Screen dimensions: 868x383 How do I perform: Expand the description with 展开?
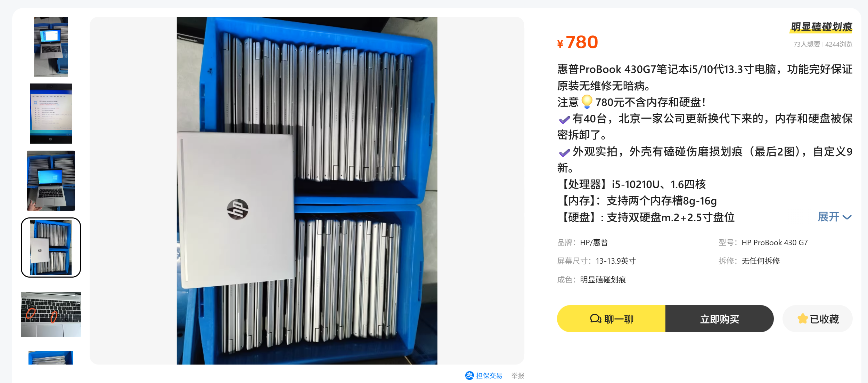click(828, 217)
